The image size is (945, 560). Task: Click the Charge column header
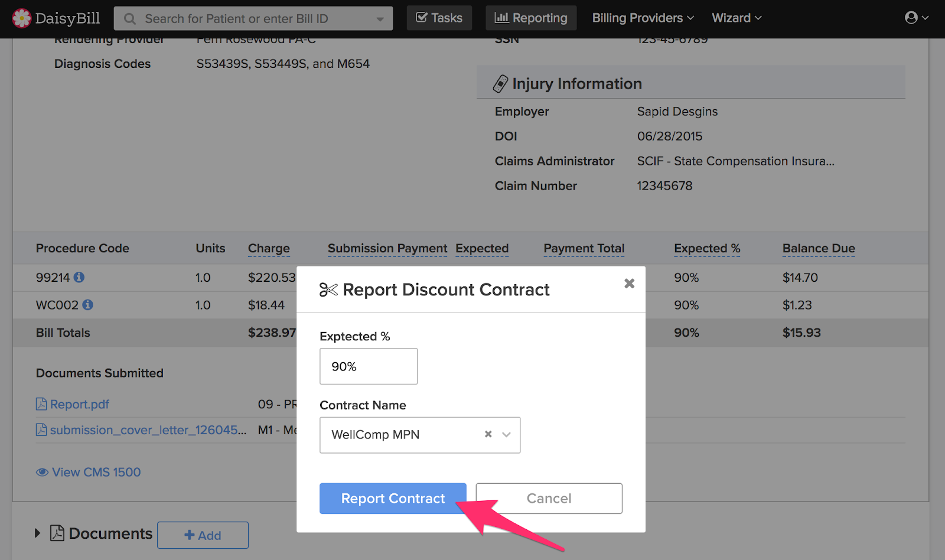pos(269,249)
